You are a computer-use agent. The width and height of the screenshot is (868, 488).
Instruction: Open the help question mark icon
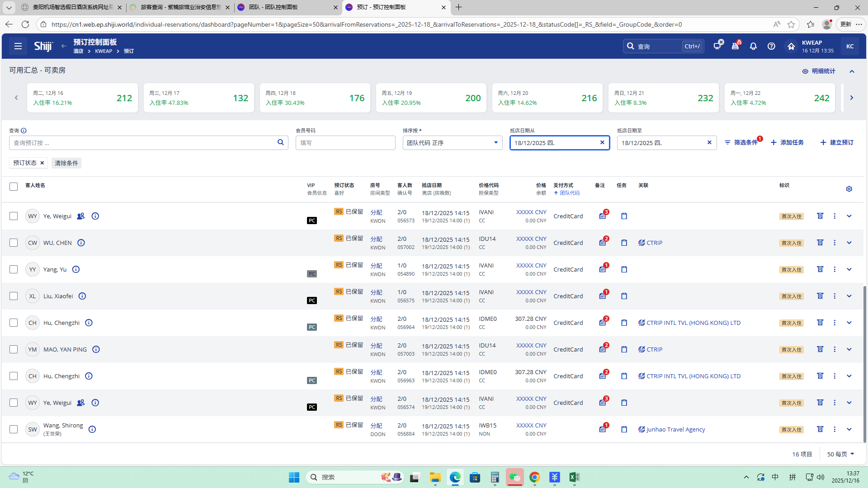pos(771,46)
